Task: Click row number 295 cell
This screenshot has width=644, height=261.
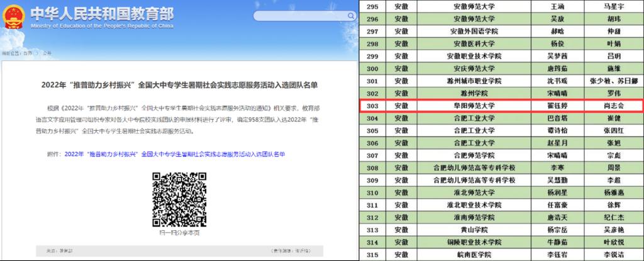Action: point(375,7)
